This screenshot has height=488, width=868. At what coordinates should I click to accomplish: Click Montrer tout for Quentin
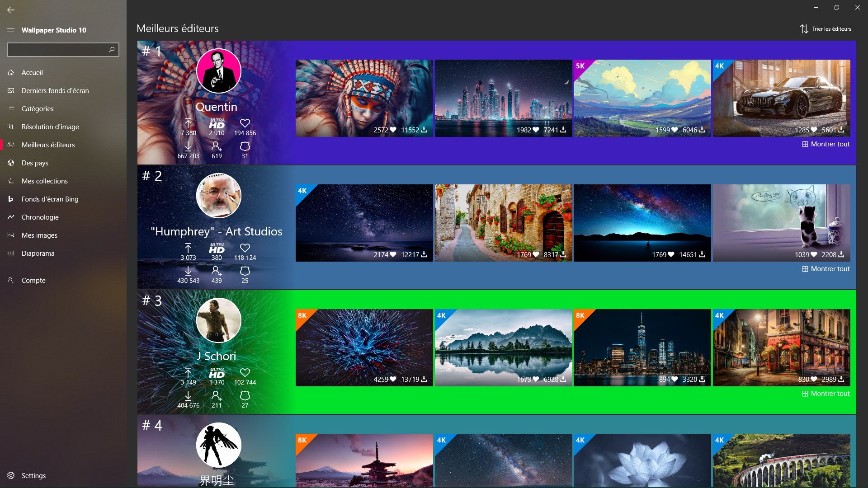pyautogui.click(x=826, y=144)
